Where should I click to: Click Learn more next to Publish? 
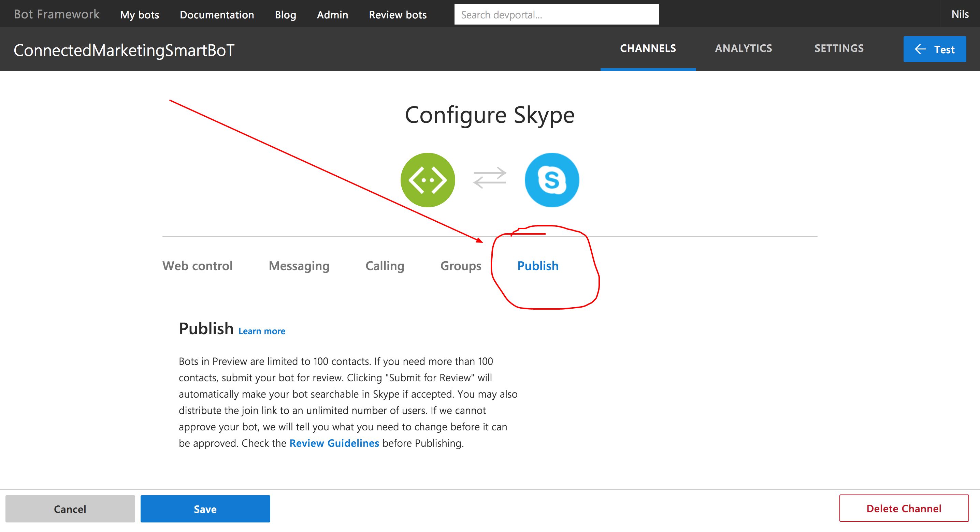[261, 331]
